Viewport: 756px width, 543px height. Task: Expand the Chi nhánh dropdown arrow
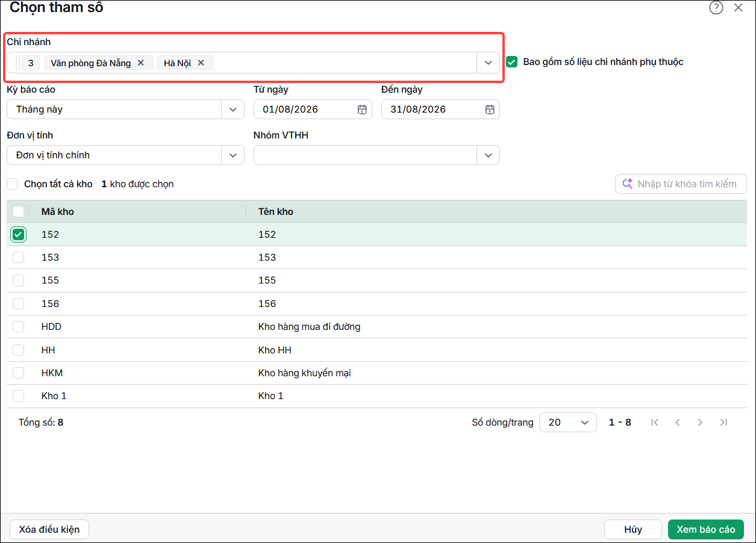489,63
